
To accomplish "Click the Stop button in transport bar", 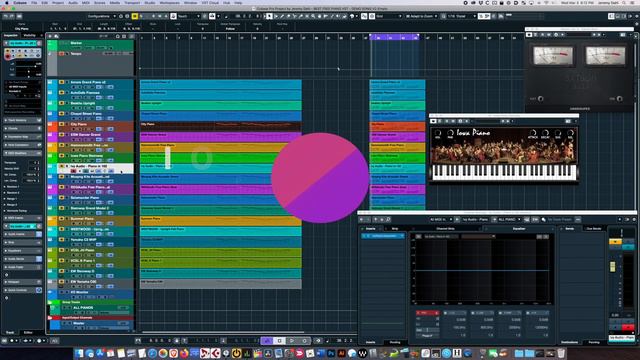I will pyautogui.click(x=279, y=340).
